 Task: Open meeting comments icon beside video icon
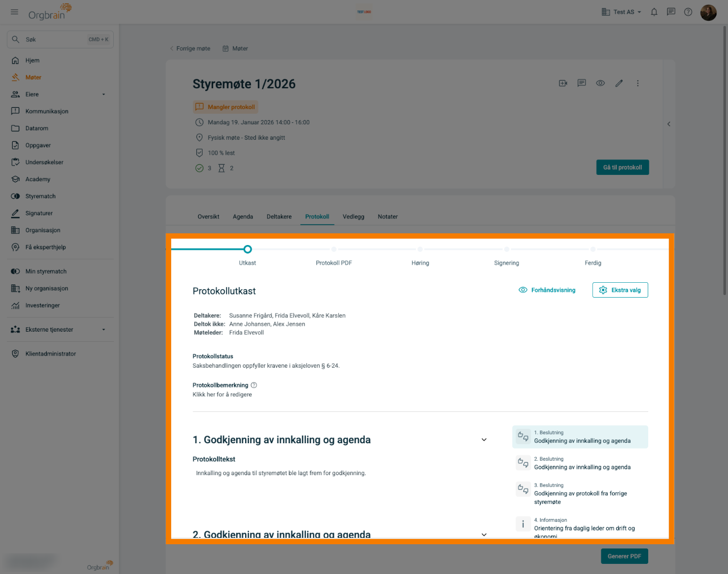pyautogui.click(x=582, y=83)
